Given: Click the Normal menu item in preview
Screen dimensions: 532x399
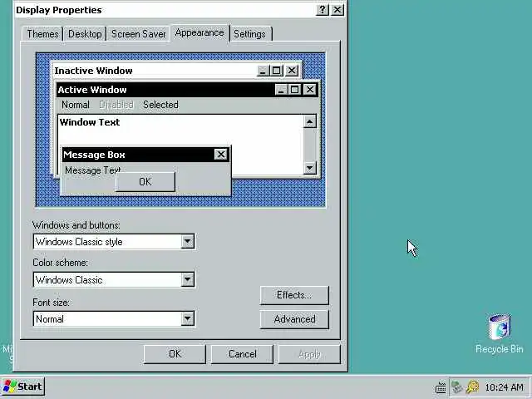Looking at the screenshot, I should pos(76,105).
